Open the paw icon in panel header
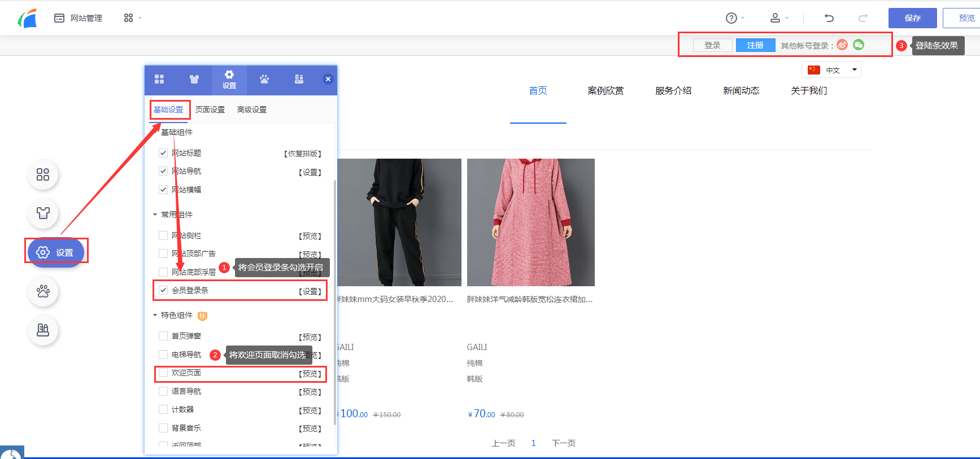Viewport: 980px width, 459px height. (x=264, y=79)
